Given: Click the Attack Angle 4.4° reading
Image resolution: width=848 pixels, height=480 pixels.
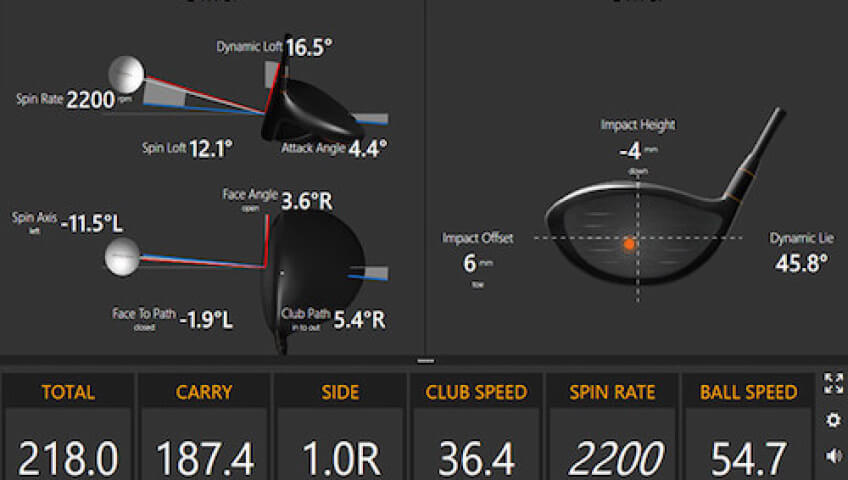Looking at the screenshot, I should tap(368, 148).
